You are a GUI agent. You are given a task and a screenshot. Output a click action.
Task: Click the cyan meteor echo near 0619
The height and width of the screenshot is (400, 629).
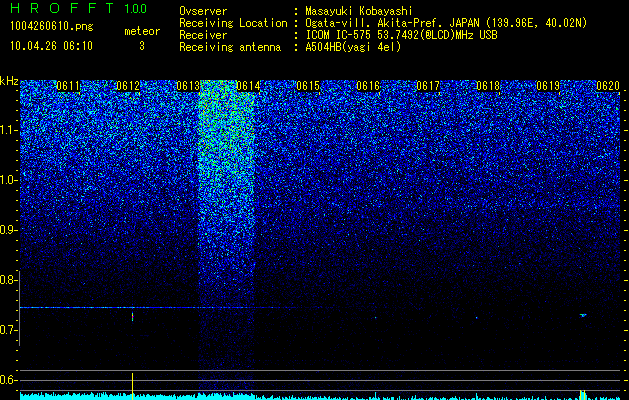tap(583, 315)
